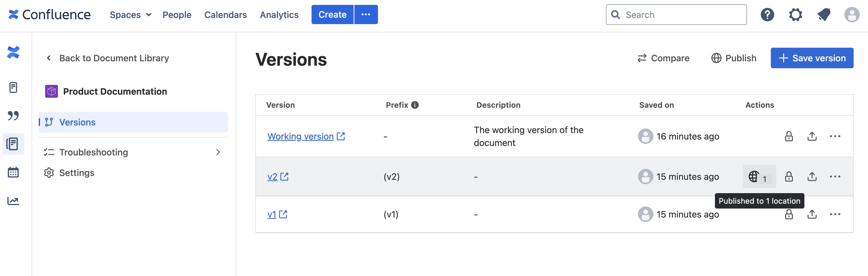Open the calendar icon in left sidebar
868x276 pixels.
[13, 172]
